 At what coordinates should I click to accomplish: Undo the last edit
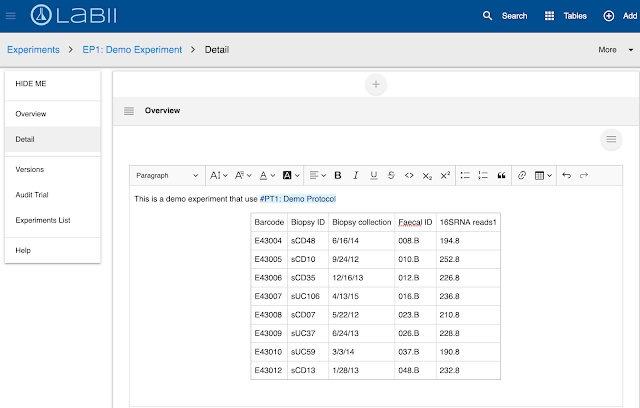pos(567,175)
